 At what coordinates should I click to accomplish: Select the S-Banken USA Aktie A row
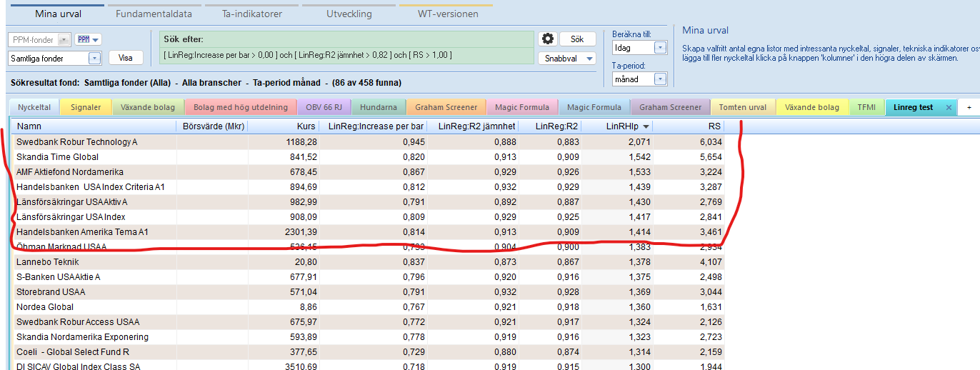tap(369, 277)
